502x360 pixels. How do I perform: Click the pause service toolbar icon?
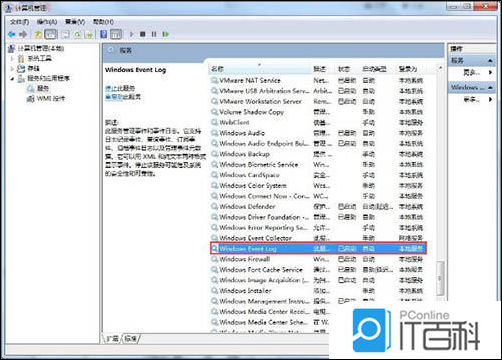point(154,34)
